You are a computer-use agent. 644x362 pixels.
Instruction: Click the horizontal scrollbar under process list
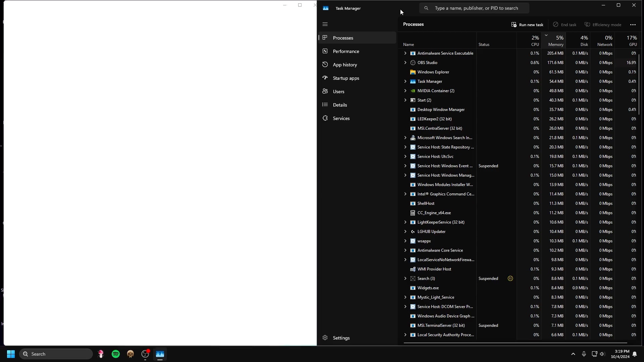click(515, 343)
